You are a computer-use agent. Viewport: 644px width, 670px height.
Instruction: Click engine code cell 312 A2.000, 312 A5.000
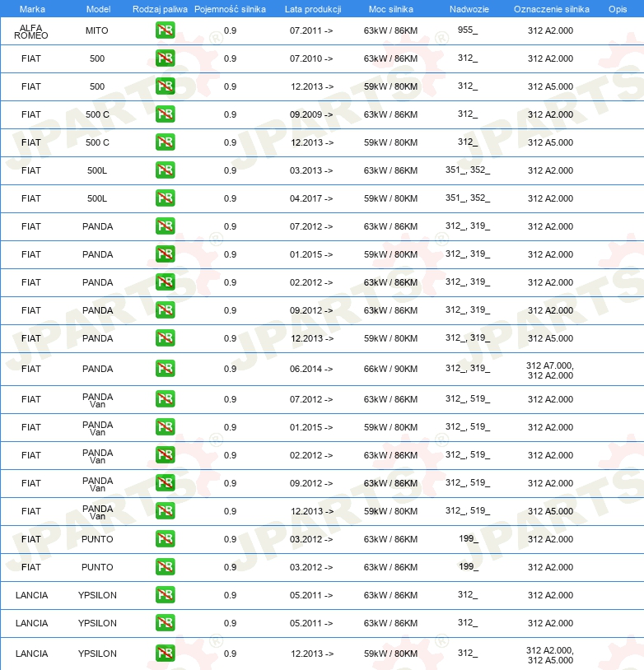pyautogui.click(x=550, y=655)
